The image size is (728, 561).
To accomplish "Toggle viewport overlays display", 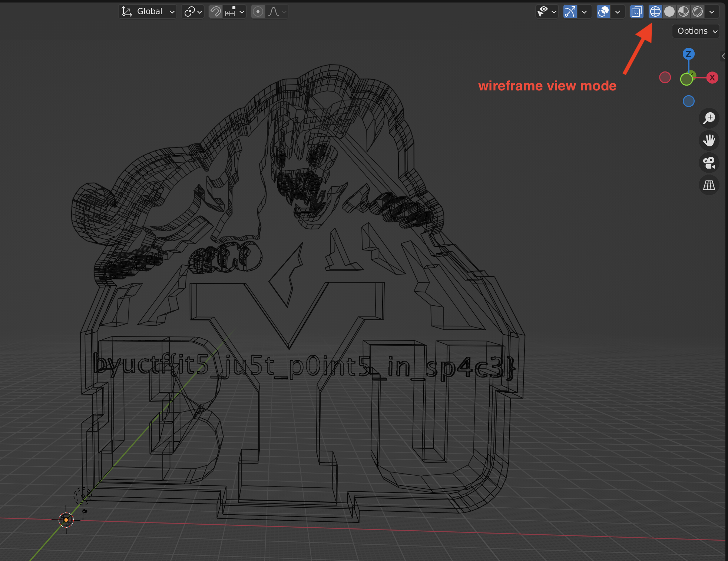I will click(603, 12).
